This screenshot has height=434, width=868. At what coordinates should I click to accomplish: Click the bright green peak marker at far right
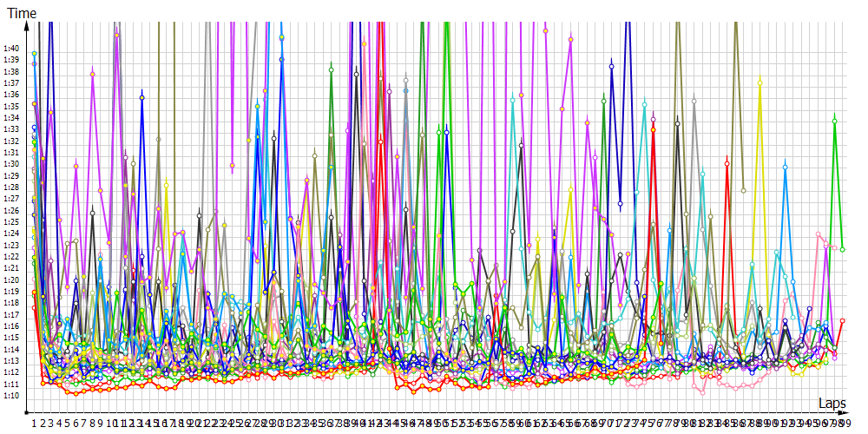click(834, 121)
